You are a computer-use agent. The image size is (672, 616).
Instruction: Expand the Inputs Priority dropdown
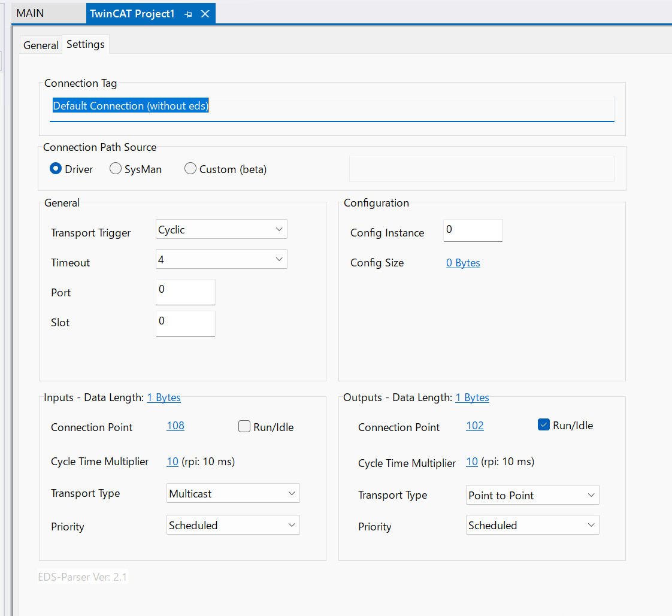tap(232, 526)
